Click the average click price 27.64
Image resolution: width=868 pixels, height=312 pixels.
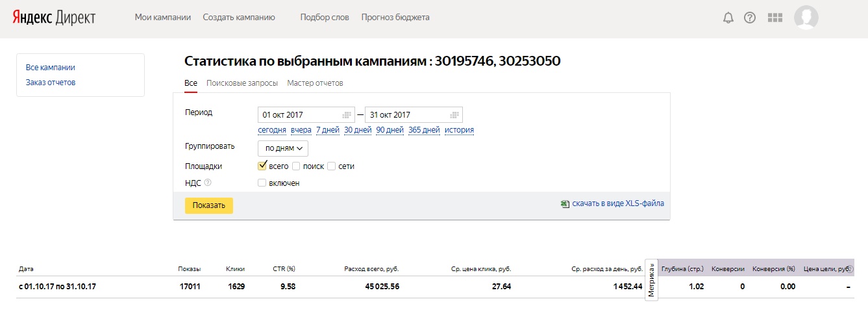point(502,286)
